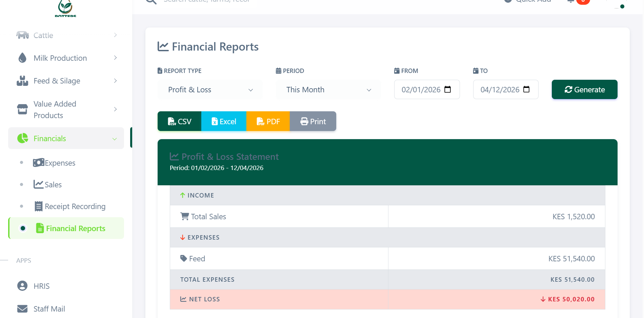The width and height of the screenshot is (644, 318).
Task: Collapse the Financials menu section
Action: (115, 139)
